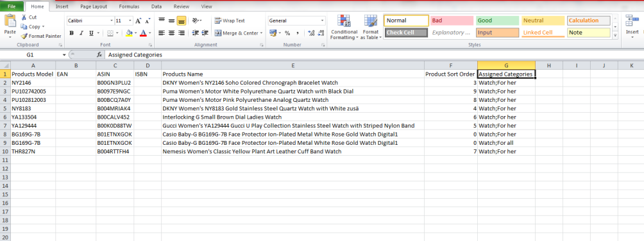This screenshot has height=241, width=644.
Task: Click the fx Insert Function icon
Action: click(x=99, y=54)
